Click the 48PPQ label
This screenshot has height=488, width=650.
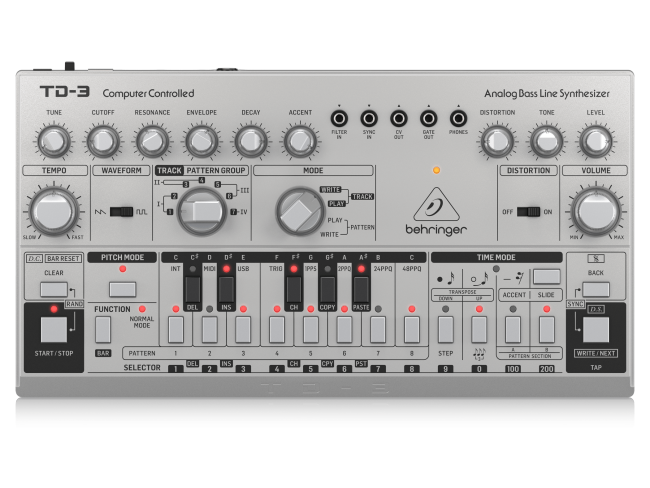tap(412, 269)
